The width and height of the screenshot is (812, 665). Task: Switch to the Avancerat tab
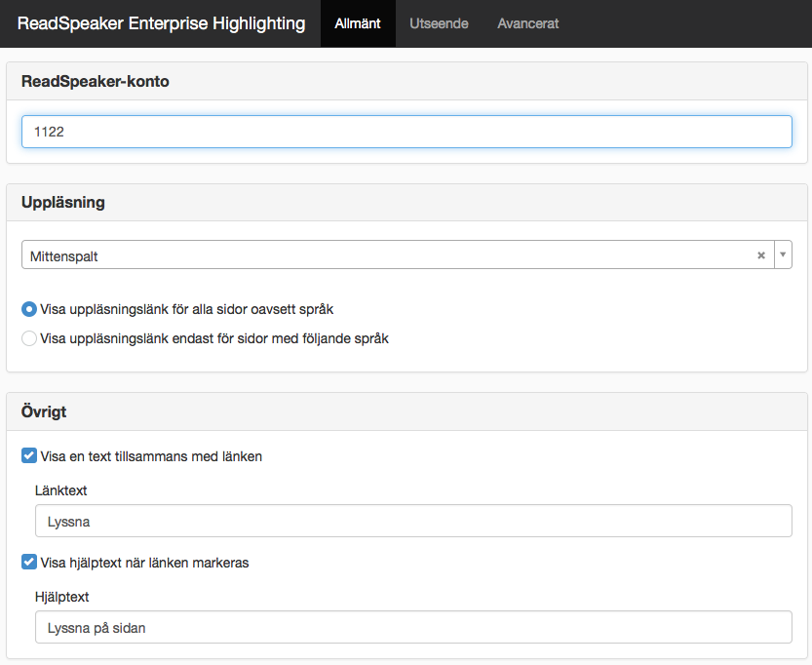[x=527, y=23]
